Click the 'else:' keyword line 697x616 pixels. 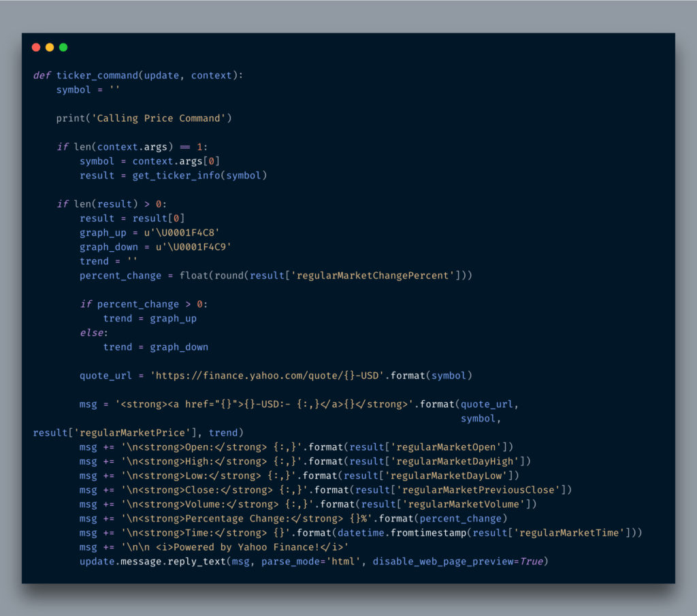tap(94, 332)
